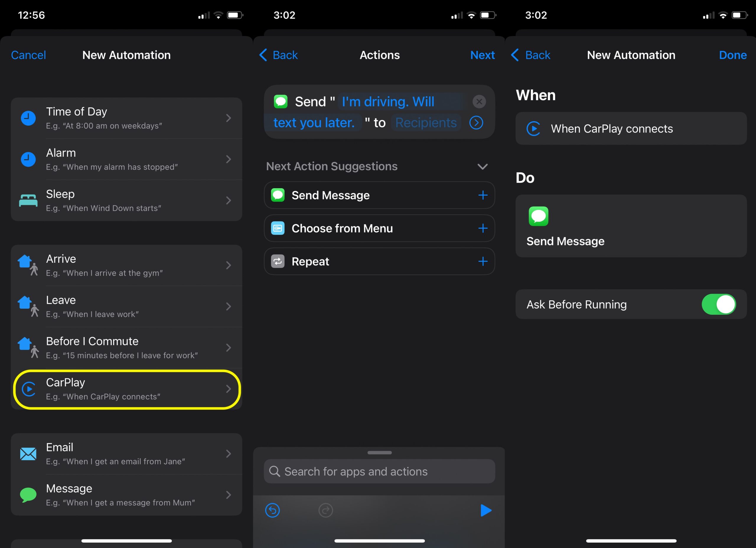The image size is (756, 548).
Task: Open Email row chevron
Action: pyautogui.click(x=228, y=454)
